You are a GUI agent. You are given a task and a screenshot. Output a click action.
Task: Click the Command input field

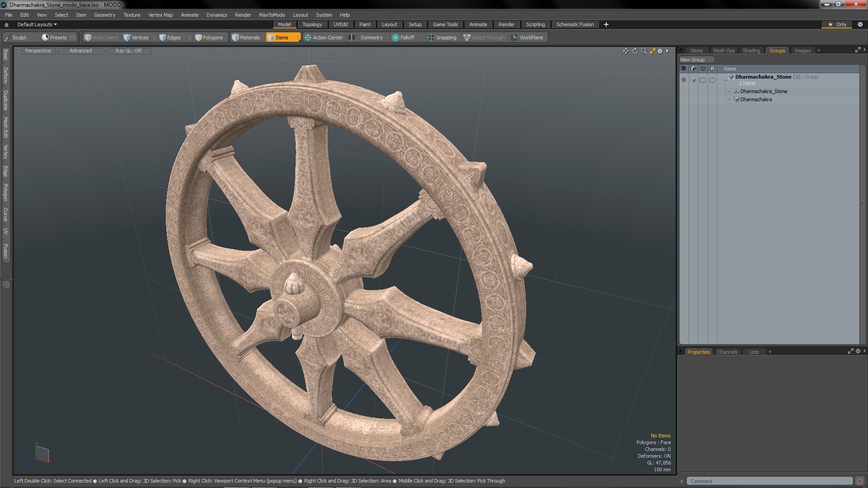pos(769,481)
